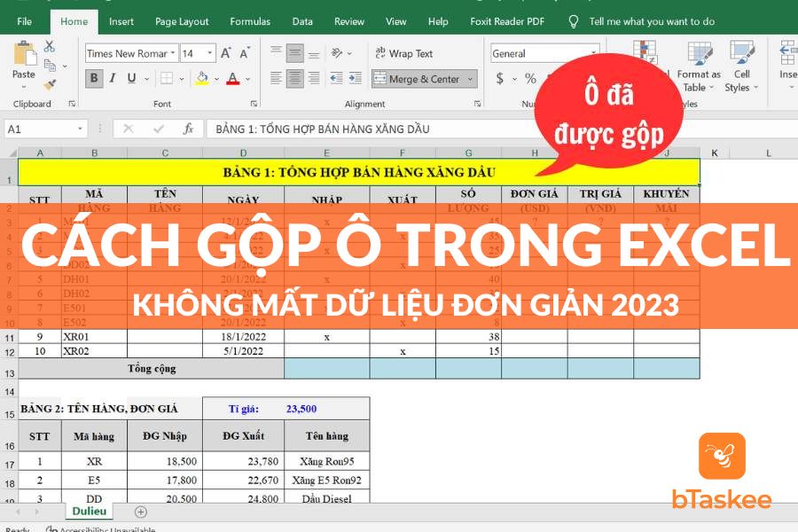
Task: Switch to the Page Layout tab
Action: pyautogui.click(x=182, y=21)
